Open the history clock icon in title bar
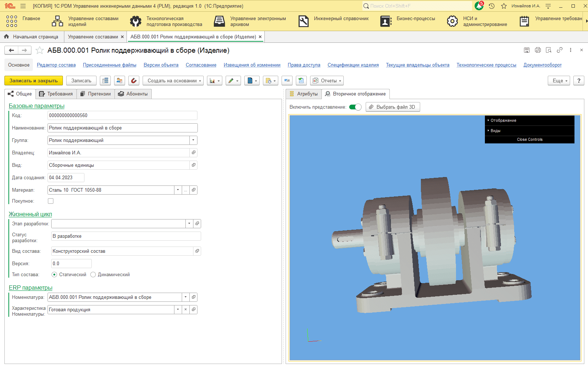This screenshot has height=368, width=588. coord(491,6)
